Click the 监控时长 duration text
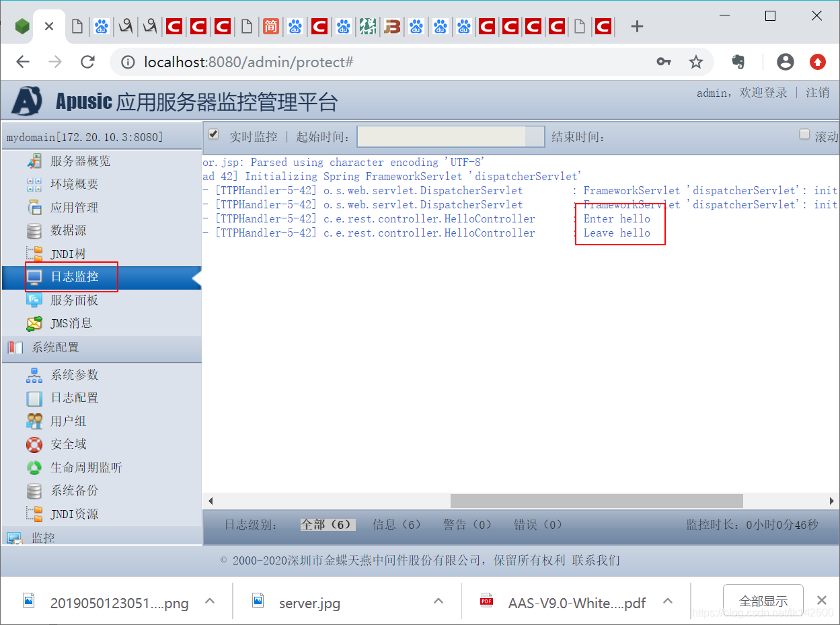 pyautogui.click(x=753, y=525)
